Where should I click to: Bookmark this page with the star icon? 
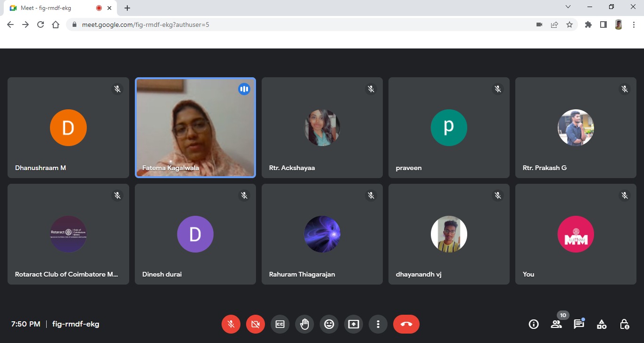tap(570, 24)
